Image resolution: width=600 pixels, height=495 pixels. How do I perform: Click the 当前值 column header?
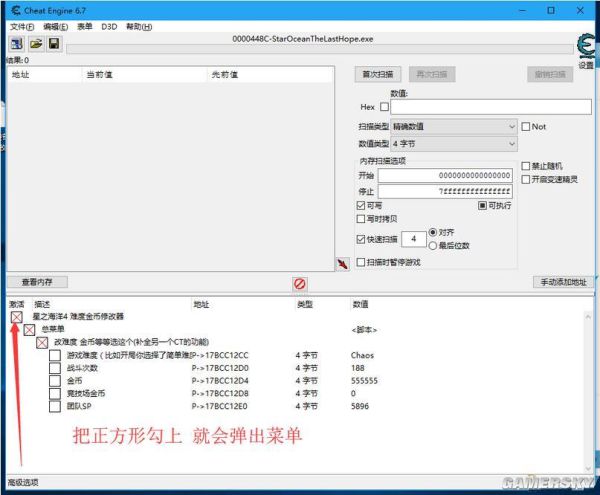tap(144, 75)
